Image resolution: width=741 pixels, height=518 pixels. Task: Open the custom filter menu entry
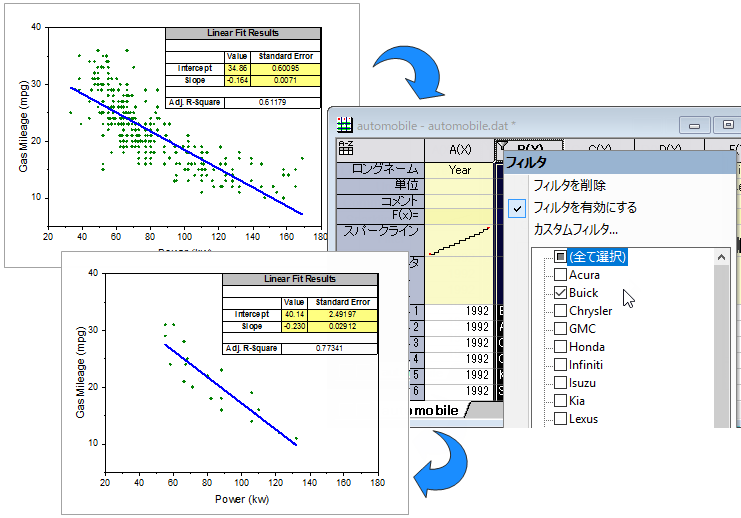coord(576,229)
